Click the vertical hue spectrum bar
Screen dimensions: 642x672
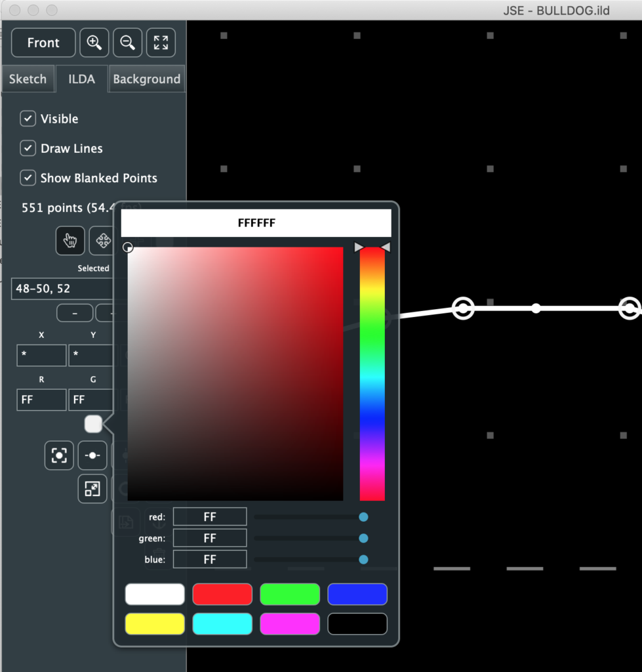(372, 374)
